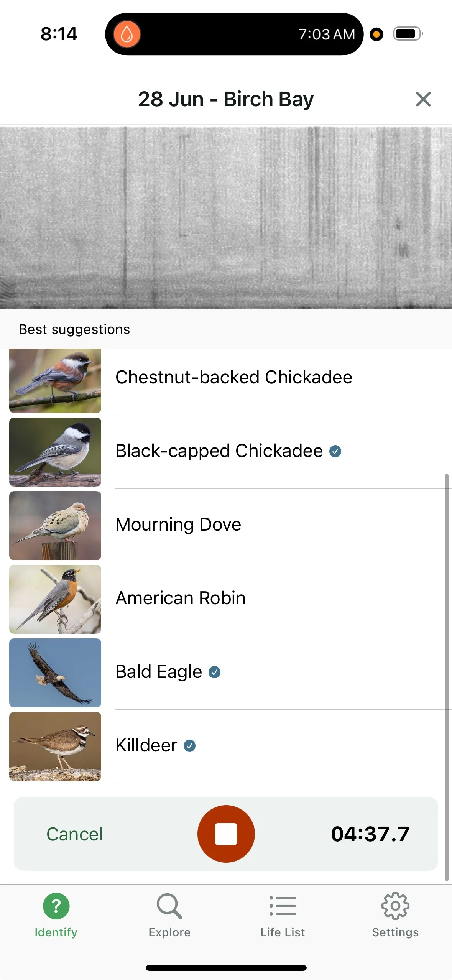Image resolution: width=452 pixels, height=980 pixels.
Task: Open the Life List tab
Action: pos(283,915)
